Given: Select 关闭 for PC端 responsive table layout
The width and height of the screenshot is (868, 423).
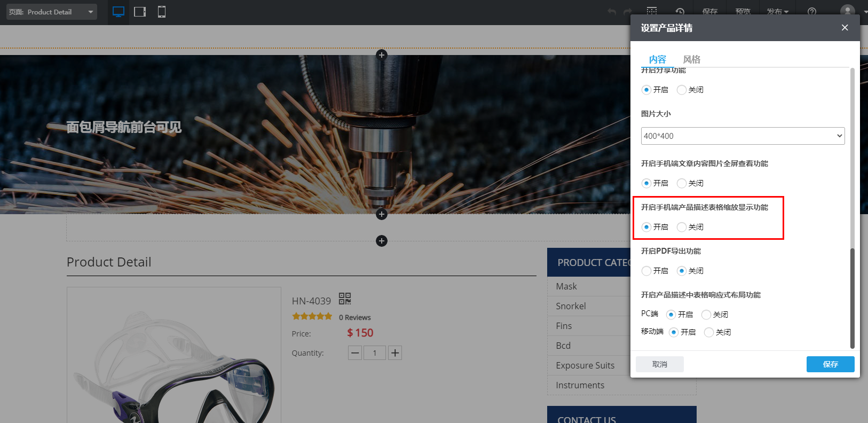Looking at the screenshot, I should 706,315.
